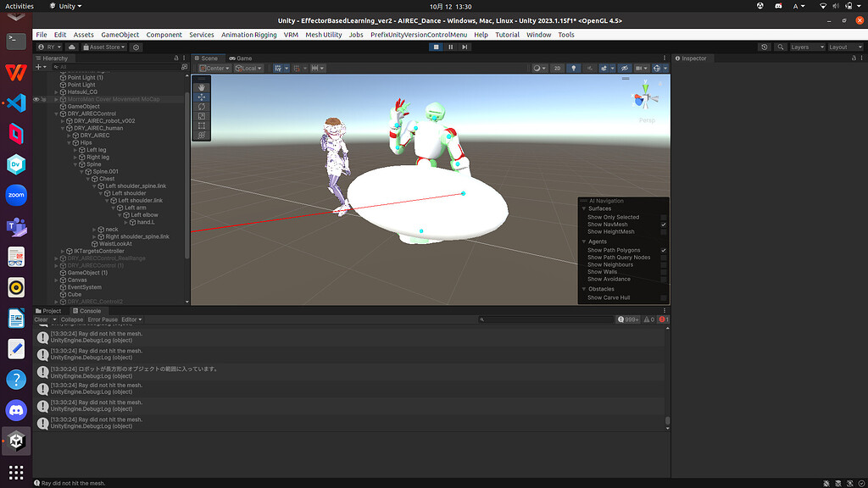Enable Show Avoidance under Agents

(664, 279)
